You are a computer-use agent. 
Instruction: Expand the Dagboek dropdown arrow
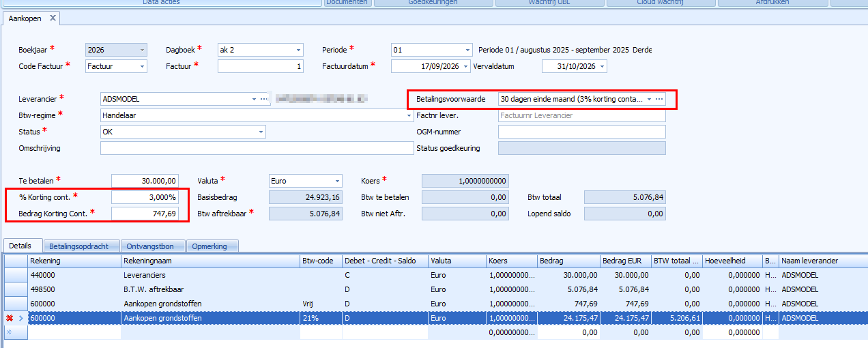pyautogui.click(x=298, y=50)
